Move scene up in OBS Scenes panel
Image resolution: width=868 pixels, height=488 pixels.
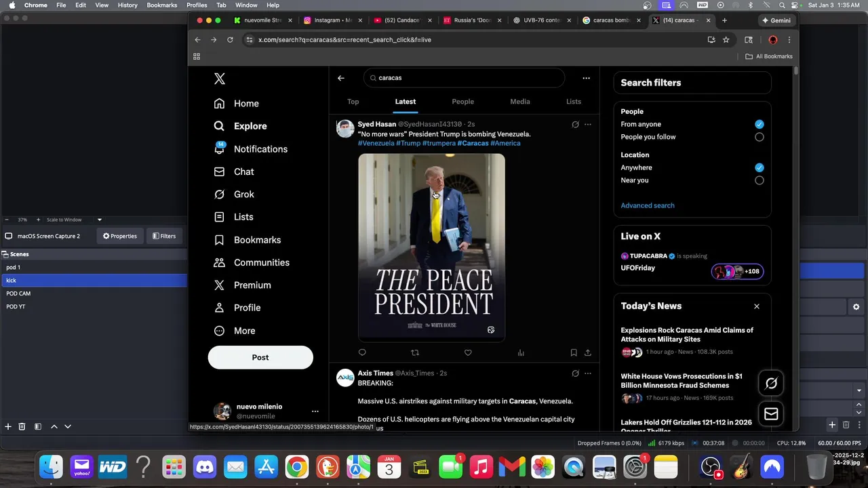[54, 426]
